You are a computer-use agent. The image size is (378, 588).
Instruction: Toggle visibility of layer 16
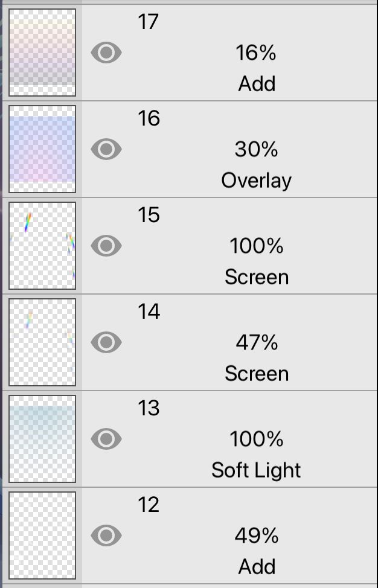pyautogui.click(x=106, y=149)
